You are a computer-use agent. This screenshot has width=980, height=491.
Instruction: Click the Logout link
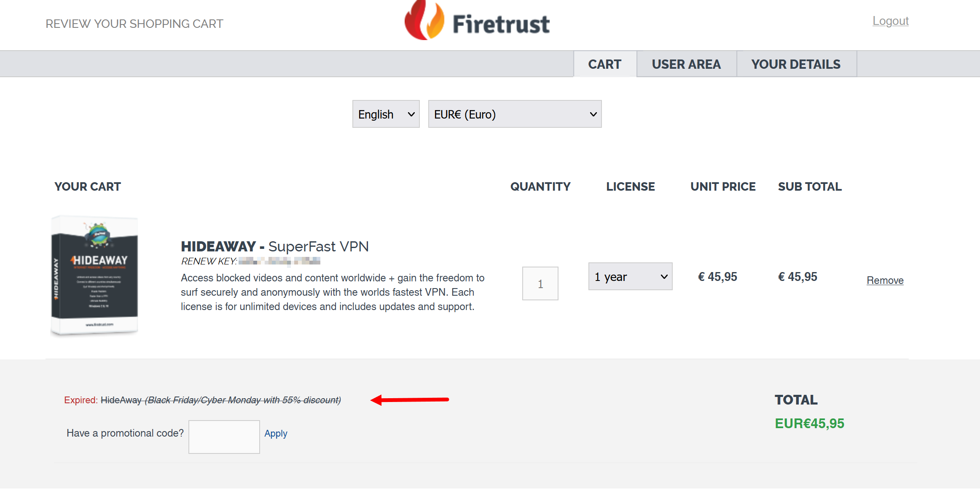point(890,21)
